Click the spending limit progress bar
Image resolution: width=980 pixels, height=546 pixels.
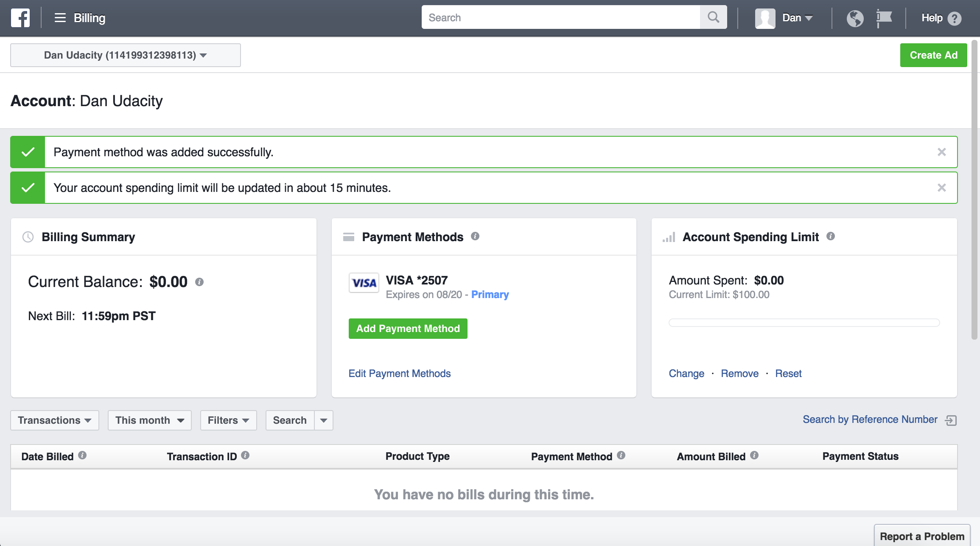click(x=804, y=323)
